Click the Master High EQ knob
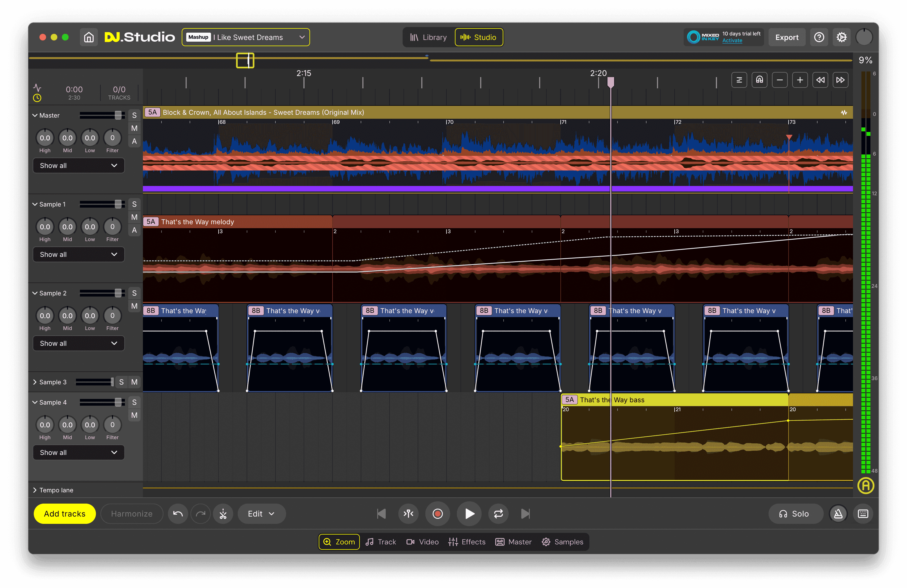Screen dimensions: 907x588 tap(44, 138)
